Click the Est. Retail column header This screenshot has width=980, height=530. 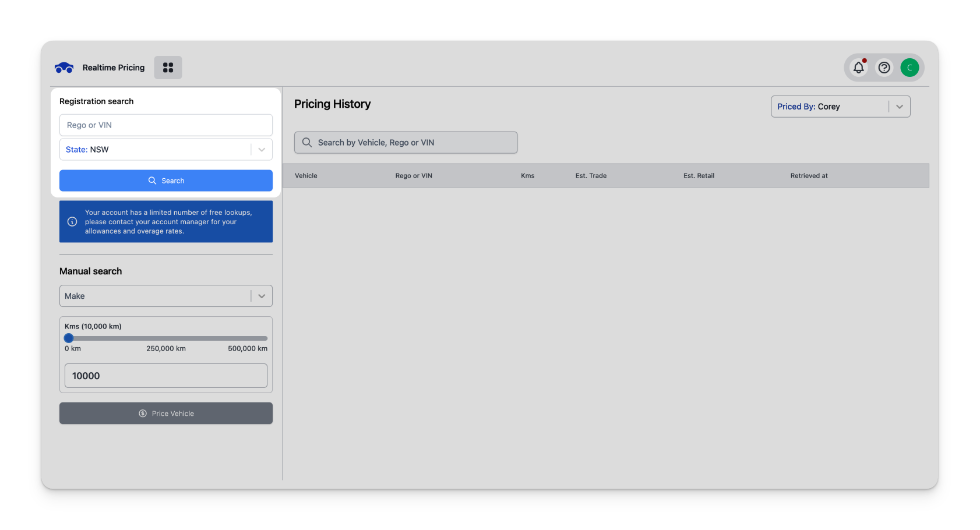pyautogui.click(x=699, y=176)
